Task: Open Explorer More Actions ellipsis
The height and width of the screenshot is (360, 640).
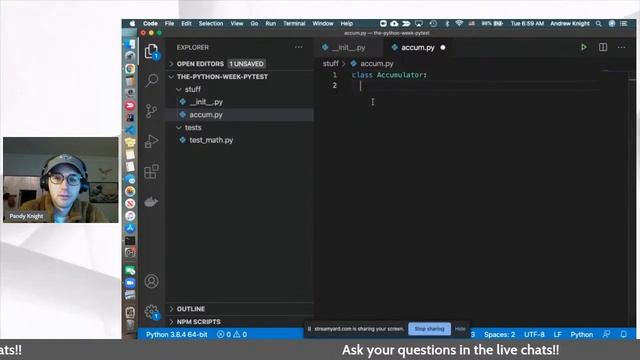Action: 298,47
